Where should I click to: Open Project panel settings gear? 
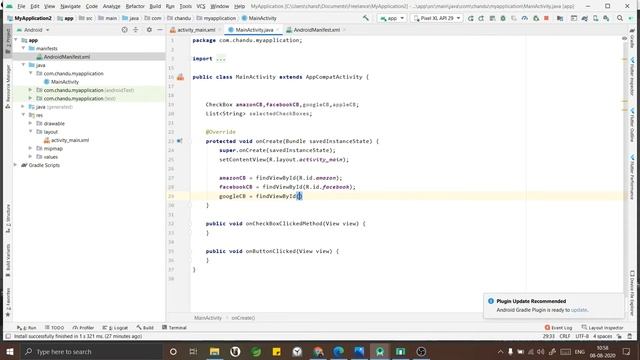[149, 30]
